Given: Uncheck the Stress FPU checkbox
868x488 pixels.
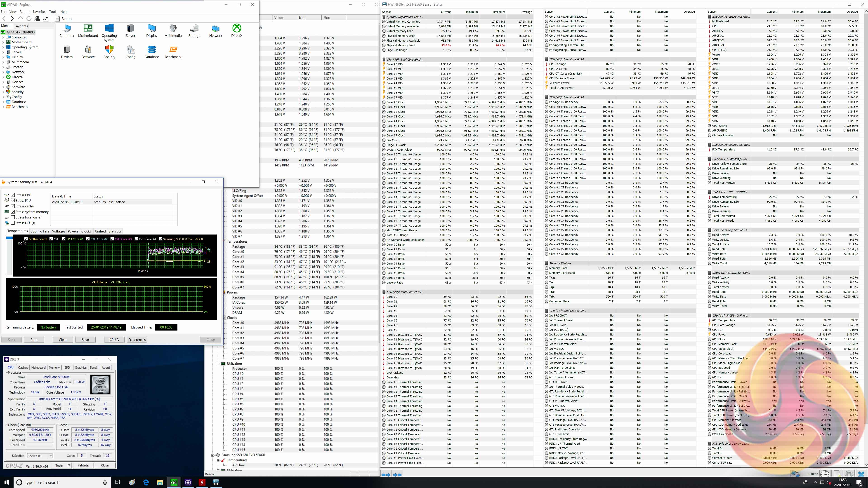Looking at the screenshot, I should pyautogui.click(x=13, y=200).
